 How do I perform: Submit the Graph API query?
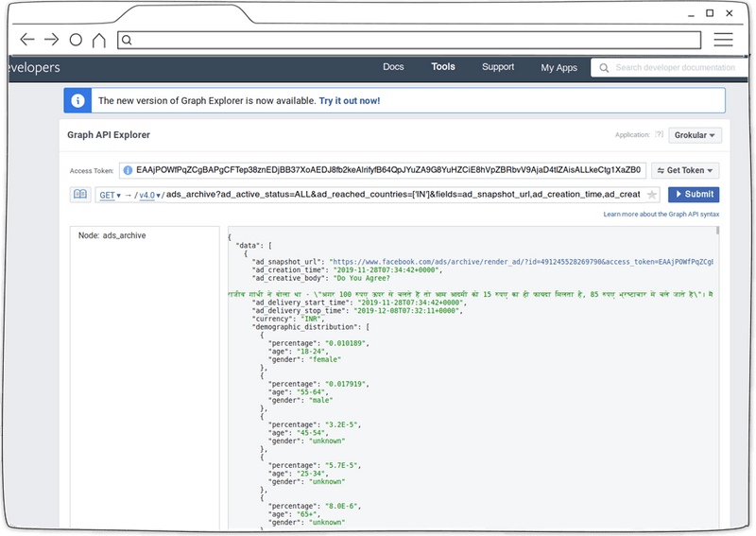[x=694, y=195]
